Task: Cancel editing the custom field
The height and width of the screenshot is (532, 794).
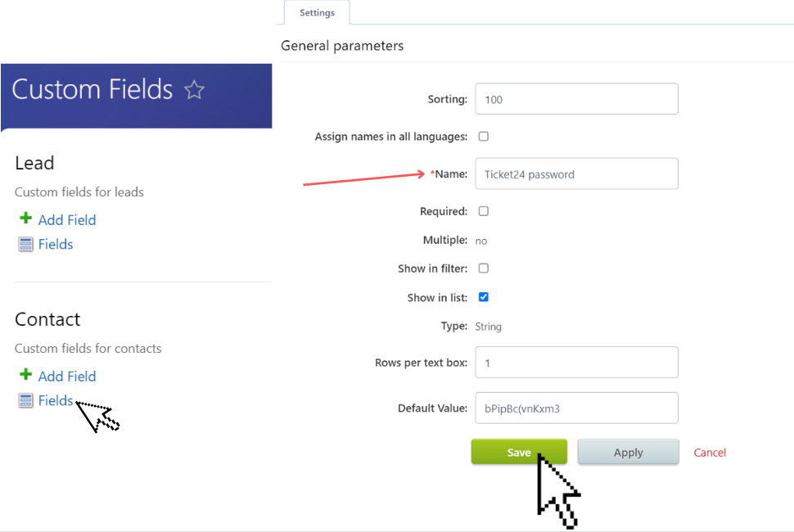Action: (710, 453)
